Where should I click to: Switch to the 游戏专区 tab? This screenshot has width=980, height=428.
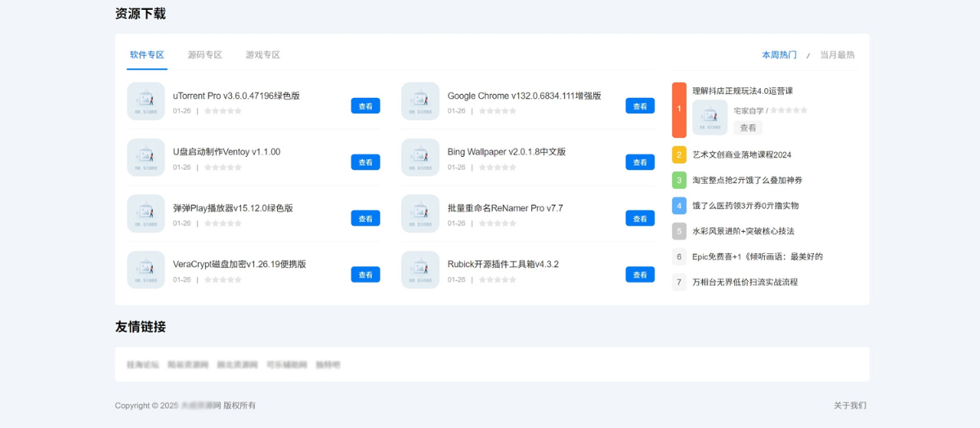(x=262, y=55)
